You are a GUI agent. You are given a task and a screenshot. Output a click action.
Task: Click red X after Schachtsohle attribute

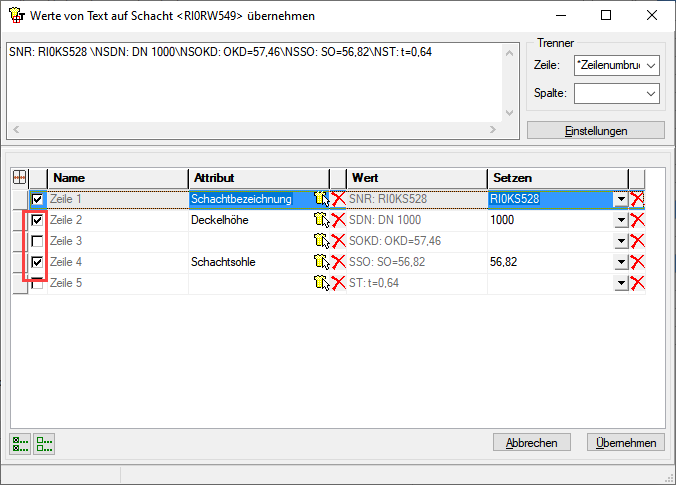pos(338,262)
